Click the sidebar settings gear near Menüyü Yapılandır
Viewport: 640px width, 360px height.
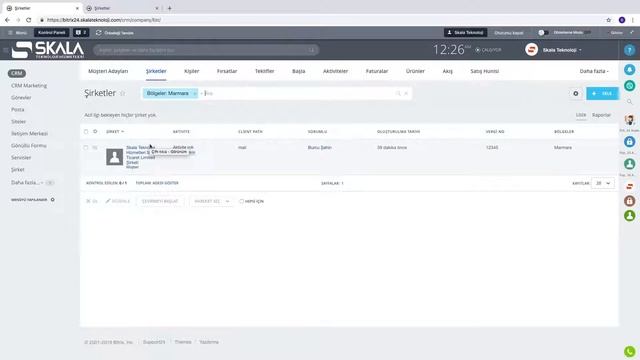(52, 200)
